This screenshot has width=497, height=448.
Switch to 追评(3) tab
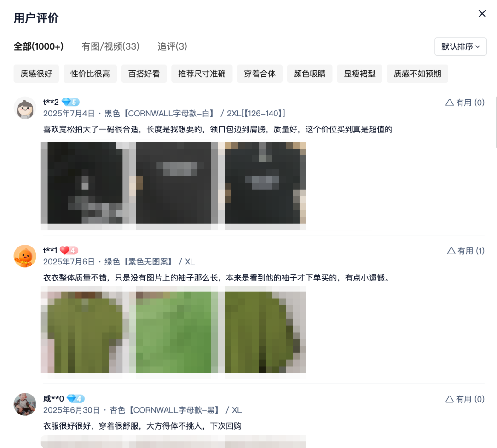172,46
